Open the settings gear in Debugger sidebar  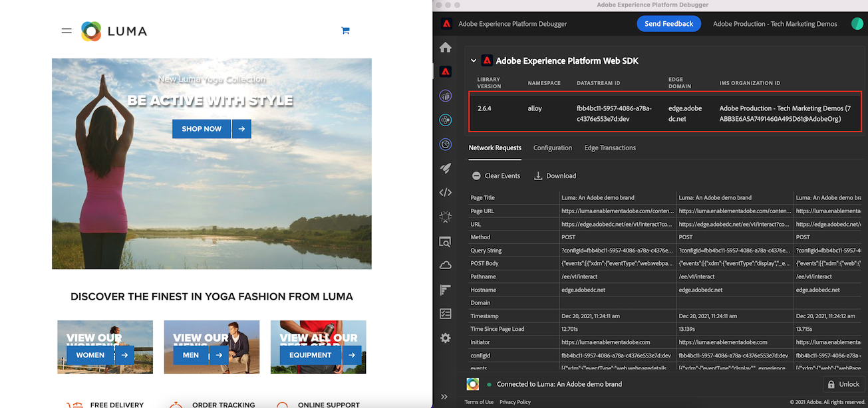[x=446, y=338]
